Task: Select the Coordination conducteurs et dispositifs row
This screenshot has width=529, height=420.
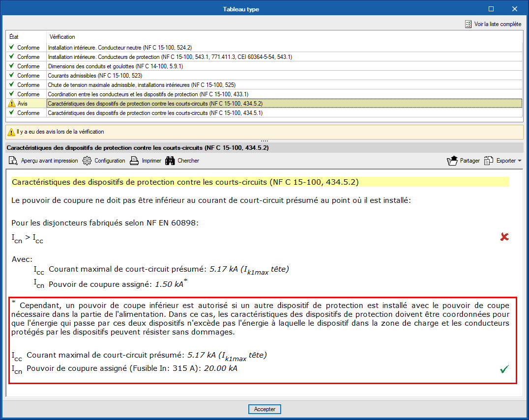Action: click(x=147, y=94)
